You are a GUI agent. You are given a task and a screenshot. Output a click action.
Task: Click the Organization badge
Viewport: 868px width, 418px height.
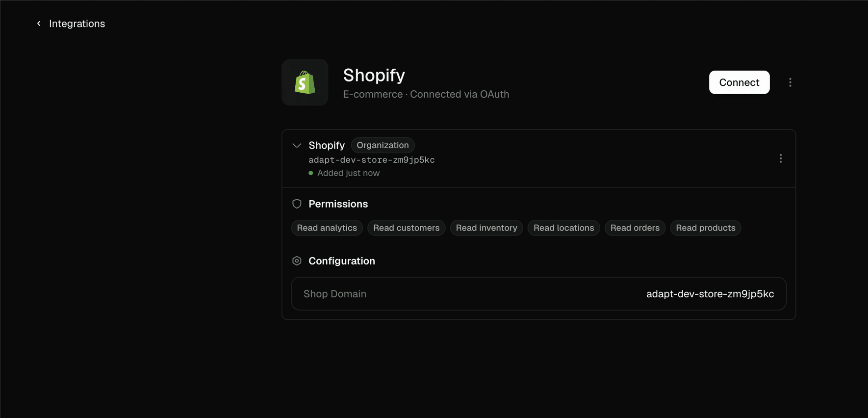[383, 145]
